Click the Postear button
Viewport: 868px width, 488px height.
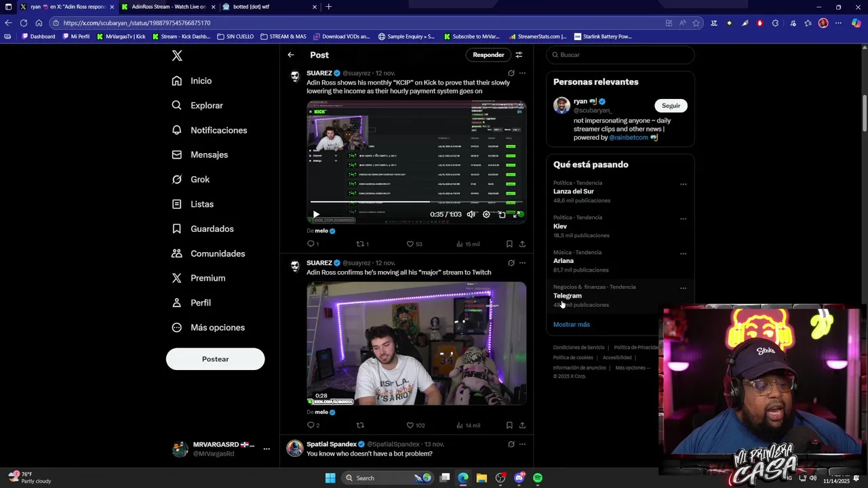pos(215,359)
